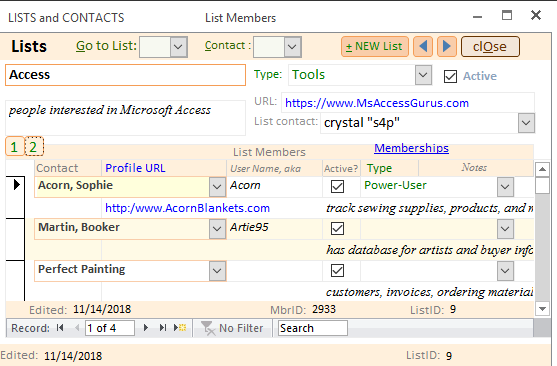Go to next list with right arrow button
This screenshot has width=557, height=366.
coord(447,47)
